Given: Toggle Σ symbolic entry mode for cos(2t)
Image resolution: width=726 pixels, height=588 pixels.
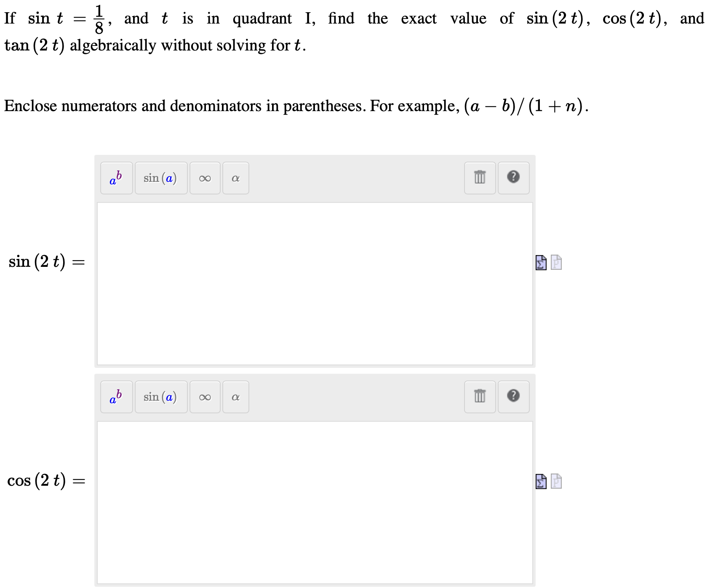Looking at the screenshot, I should coord(541,482).
